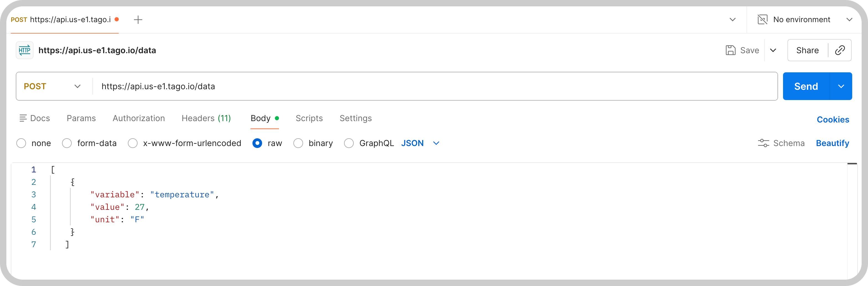Select the form-data radio option
This screenshot has height=286, width=868.
[67, 143]
